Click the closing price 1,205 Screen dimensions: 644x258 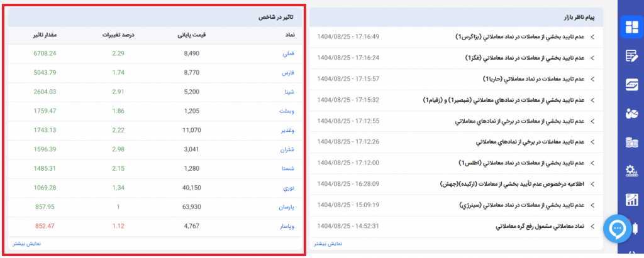coord(191,110)
